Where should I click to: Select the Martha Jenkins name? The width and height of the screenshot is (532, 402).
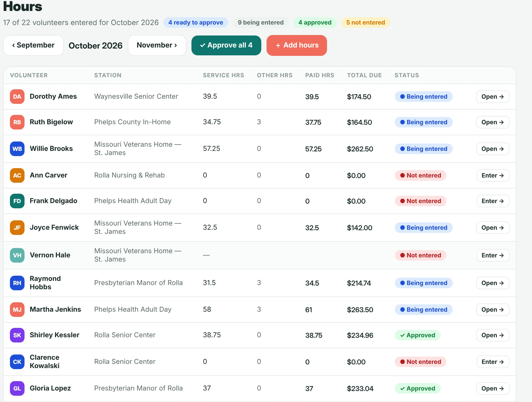pyautogui.click(x=55, y=309)
